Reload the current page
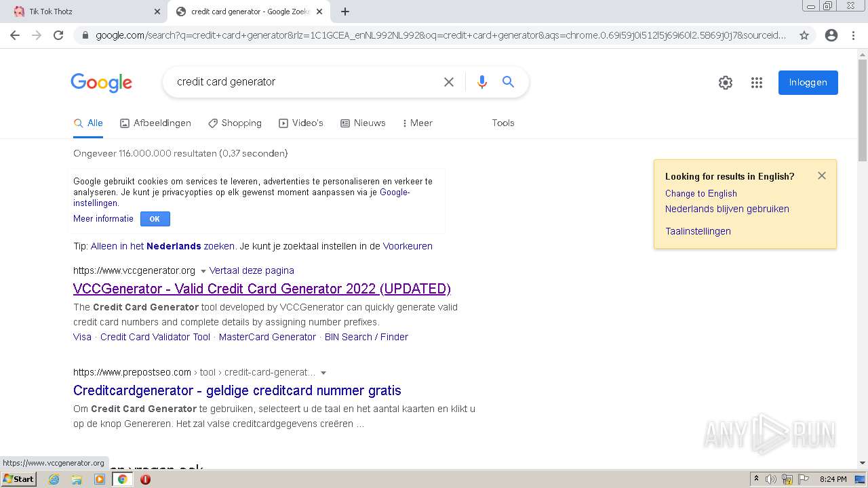868x488 pixels. point(58,35)
